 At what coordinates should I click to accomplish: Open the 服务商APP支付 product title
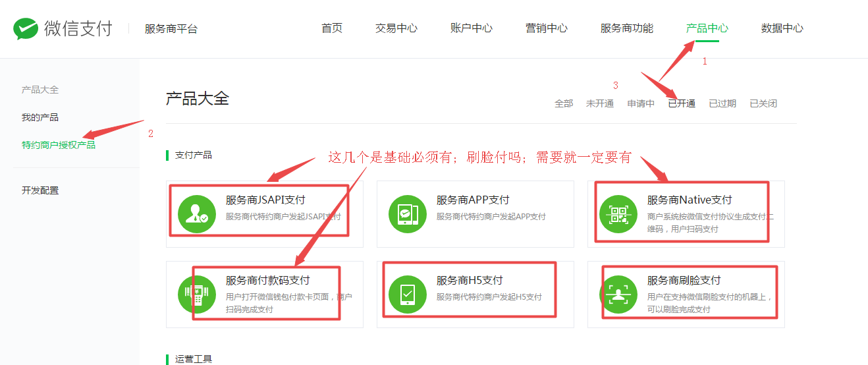(473, 200)
